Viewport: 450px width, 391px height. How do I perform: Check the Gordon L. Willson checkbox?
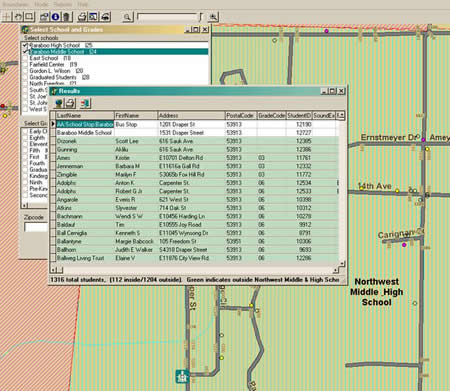(x=25, y=71)
